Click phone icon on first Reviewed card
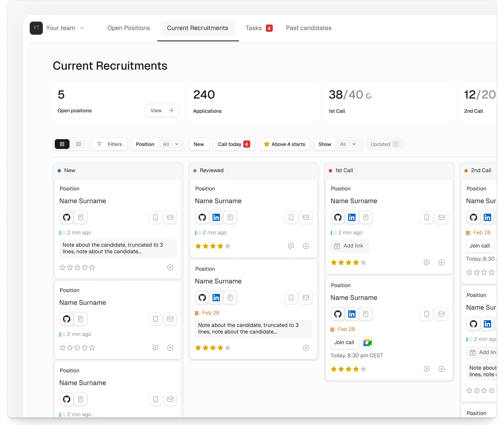 coord(291,217)
